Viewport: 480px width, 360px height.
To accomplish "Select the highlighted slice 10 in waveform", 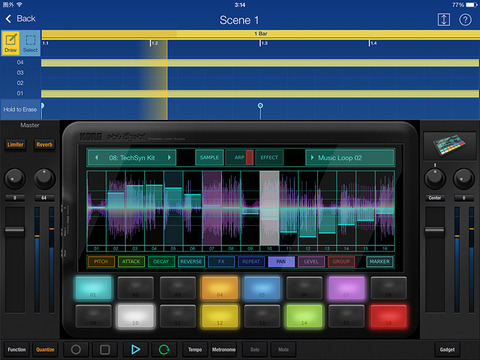I will tap(269, 208).
